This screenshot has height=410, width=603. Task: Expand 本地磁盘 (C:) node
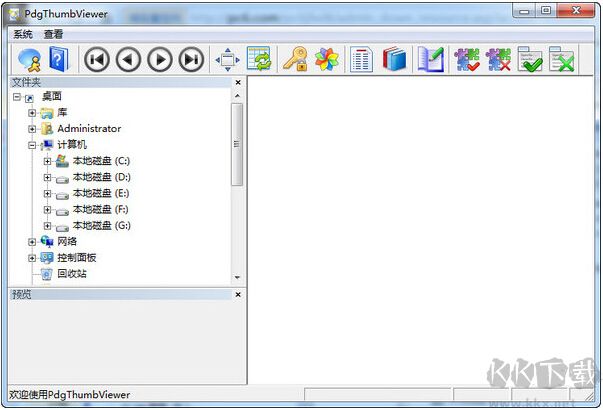coord(47,161)
